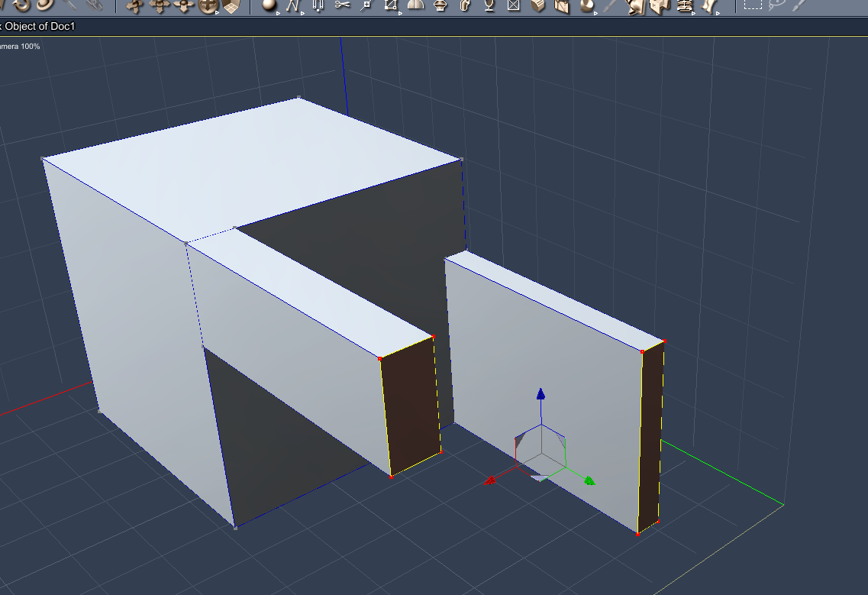Open dropdown arrow beside bending deformer icon
This screenshot has height=595, width=868.
pyautogui.click(x=718, y=13)
